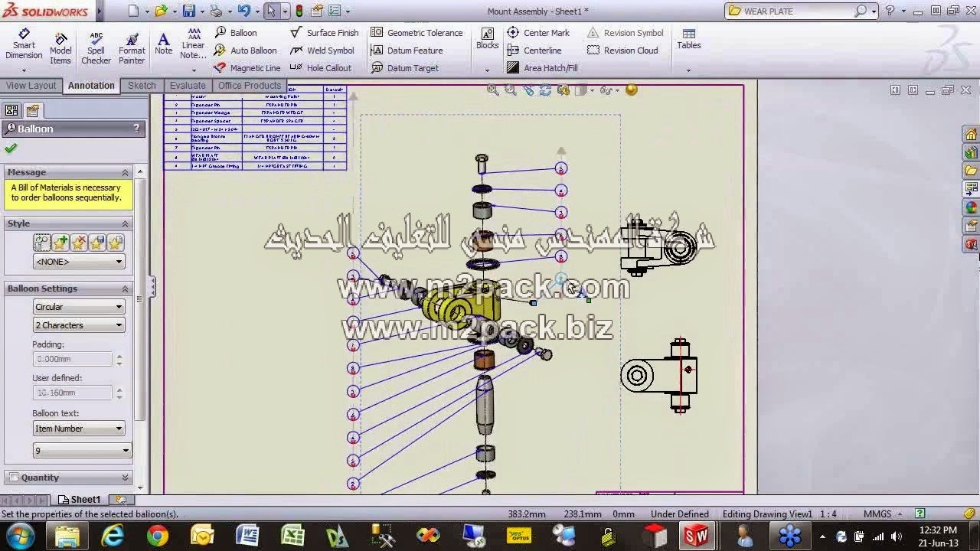Enable the Quantity checkbox
Image resolution: width=980 pixels, height=551 pixels.
pyautogui.click(x=13, y=478)
